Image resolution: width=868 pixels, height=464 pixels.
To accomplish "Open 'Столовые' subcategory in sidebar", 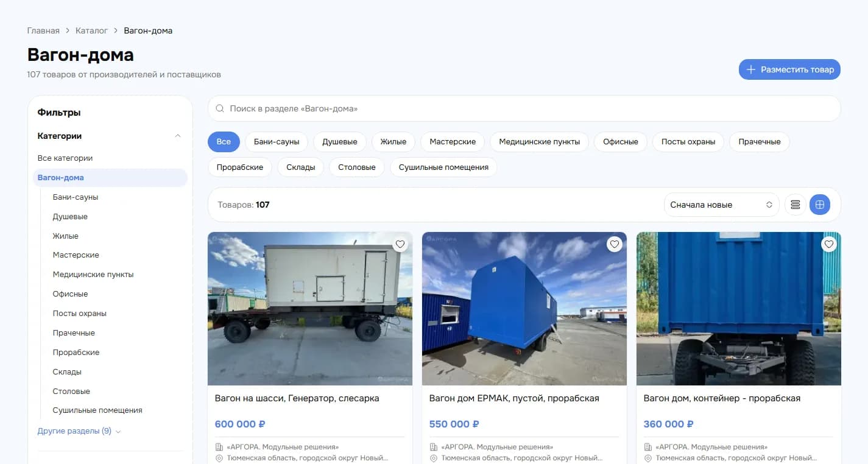I will [71, 392].
